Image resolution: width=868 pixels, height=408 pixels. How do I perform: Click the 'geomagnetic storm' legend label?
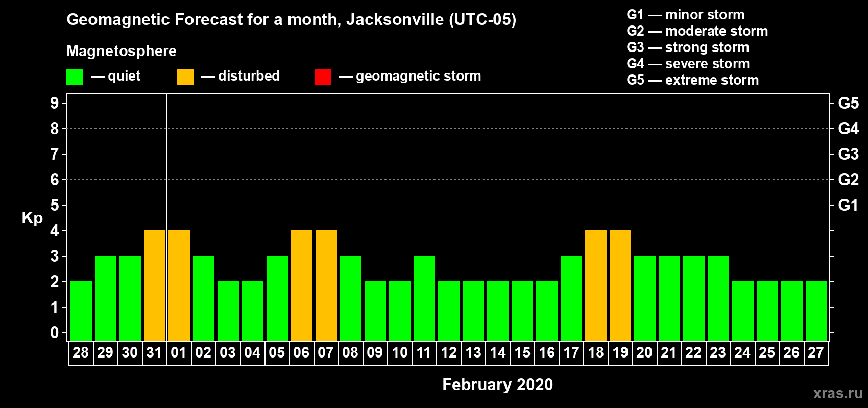pos(419,76)
